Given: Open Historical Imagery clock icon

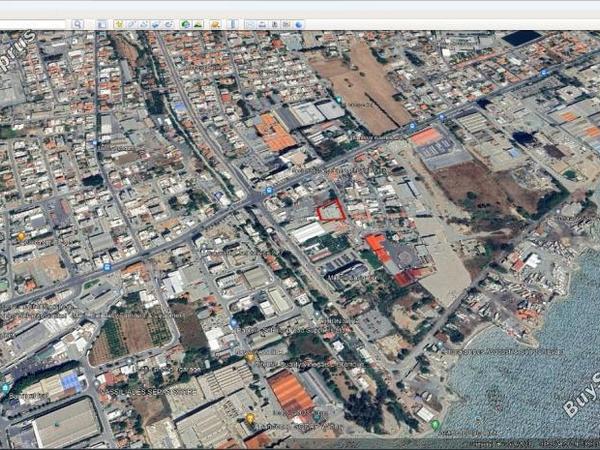Looking at the screenshot, I should pyautogui.click(x=186, y=24).
